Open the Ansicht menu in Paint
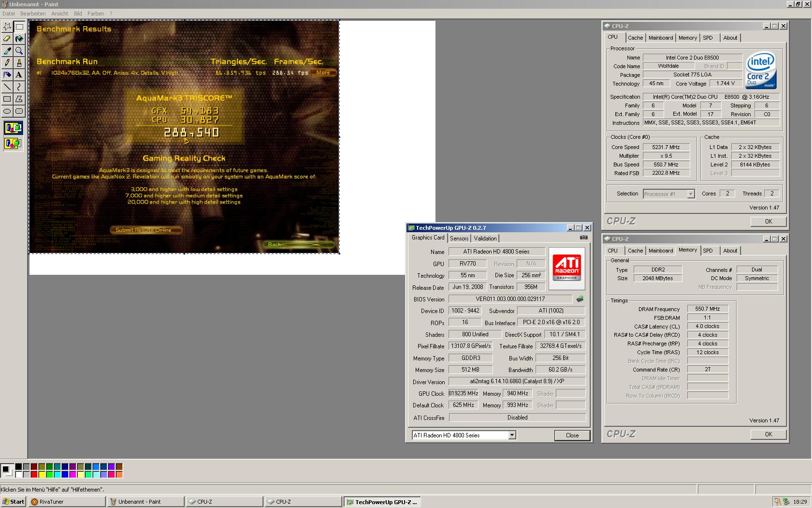This screenshot has height=508, width=812. click(x=60, y=14)
